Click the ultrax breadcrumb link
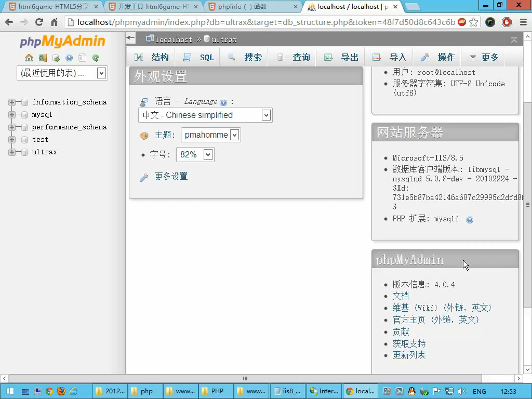 pyautogui.click(x=224, y=39)
